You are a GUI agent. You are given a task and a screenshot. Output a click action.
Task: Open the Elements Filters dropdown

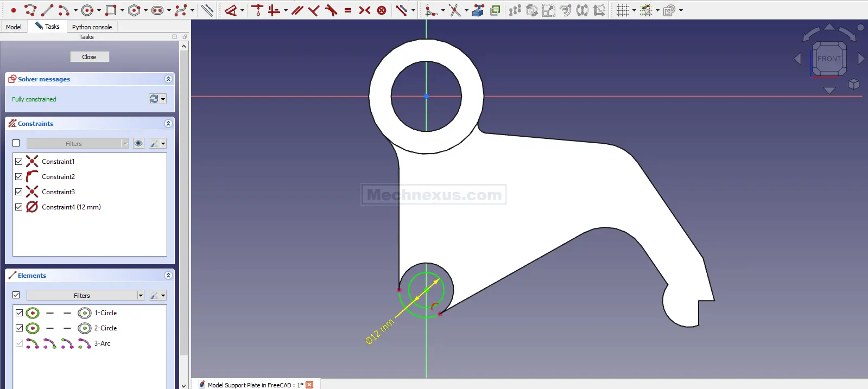click(85, 295)
